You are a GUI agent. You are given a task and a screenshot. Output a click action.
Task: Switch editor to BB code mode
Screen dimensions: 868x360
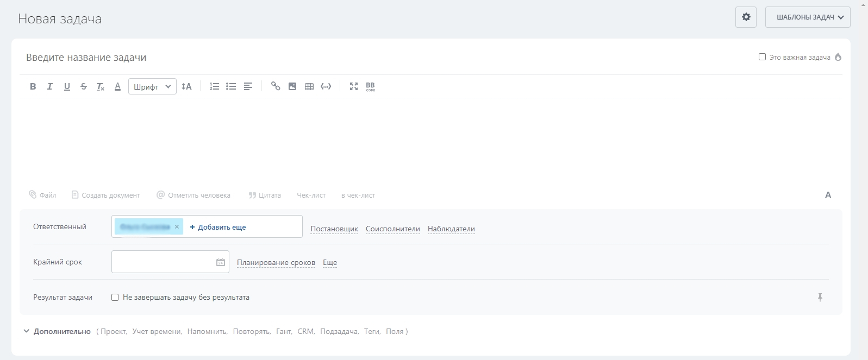coord(371,86)
